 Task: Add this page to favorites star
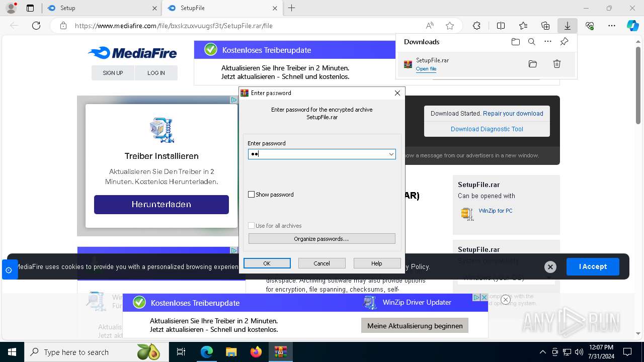click(450, 26)
